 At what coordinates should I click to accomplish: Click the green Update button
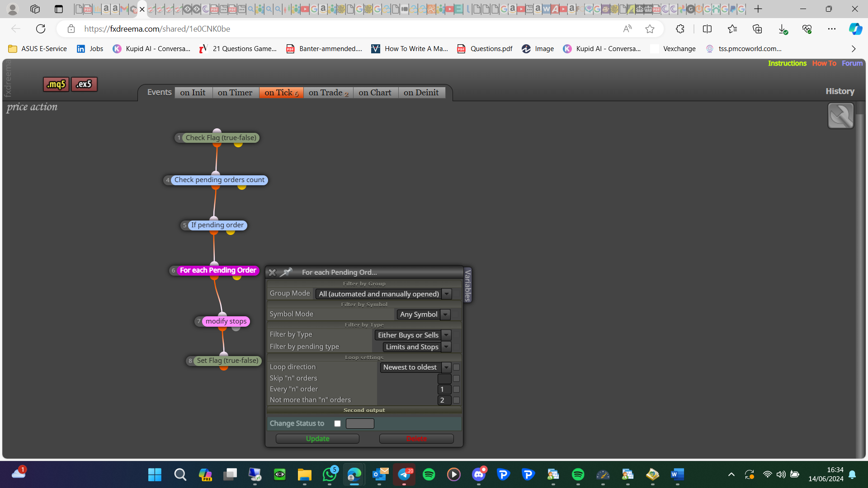point(317,439)
